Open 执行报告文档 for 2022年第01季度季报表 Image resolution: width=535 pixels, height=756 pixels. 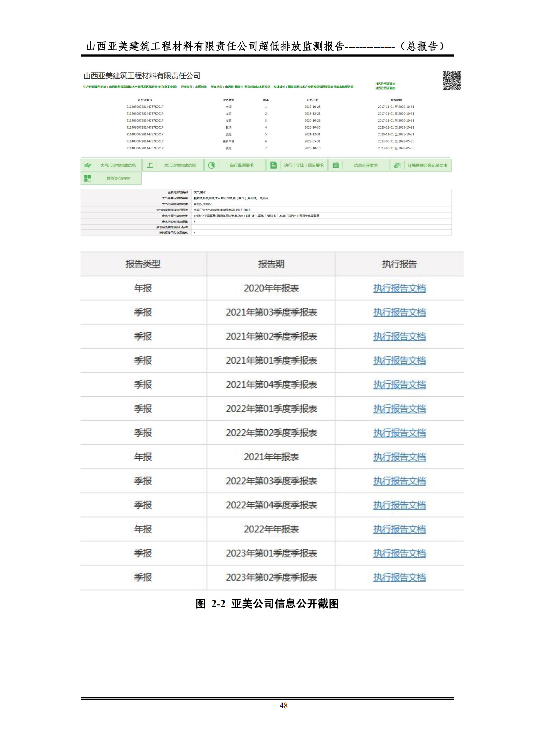(399, 409)
